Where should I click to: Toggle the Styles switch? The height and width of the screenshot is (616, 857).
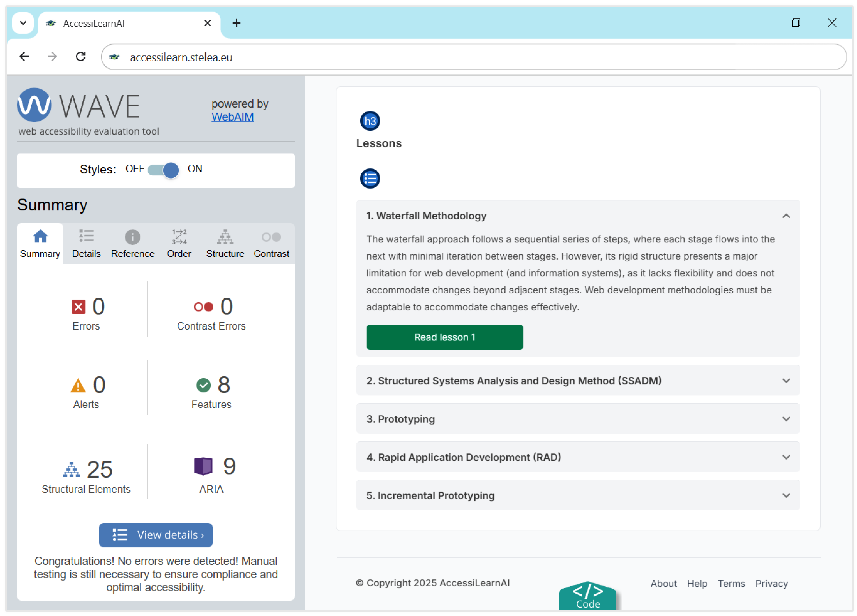[x=163, y=170]
